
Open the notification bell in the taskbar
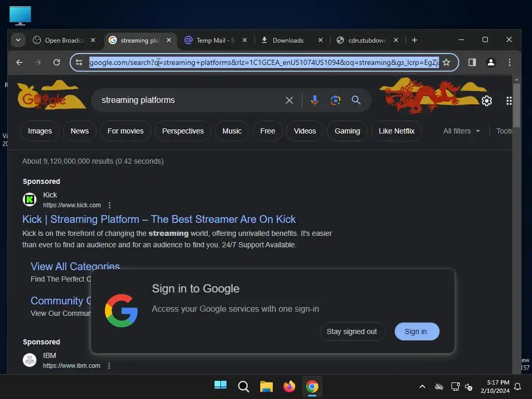(517, 387)
